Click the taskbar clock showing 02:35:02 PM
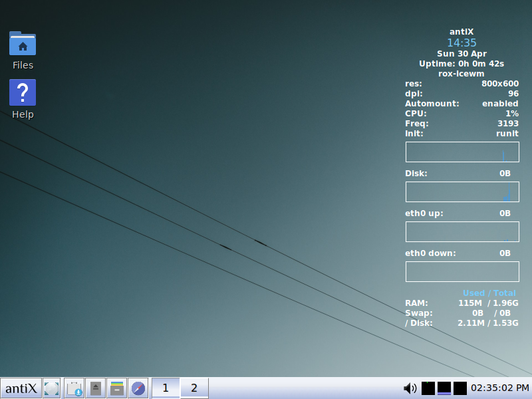 pyautogui.click(x=500, y=388)
